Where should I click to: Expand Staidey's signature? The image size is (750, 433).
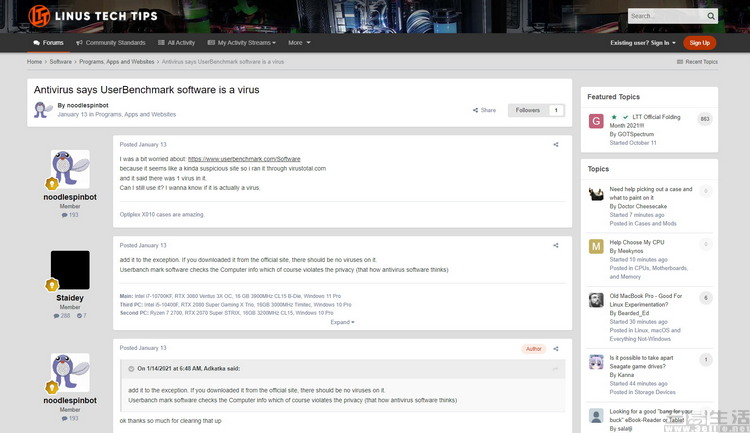(x=342, y=322)
